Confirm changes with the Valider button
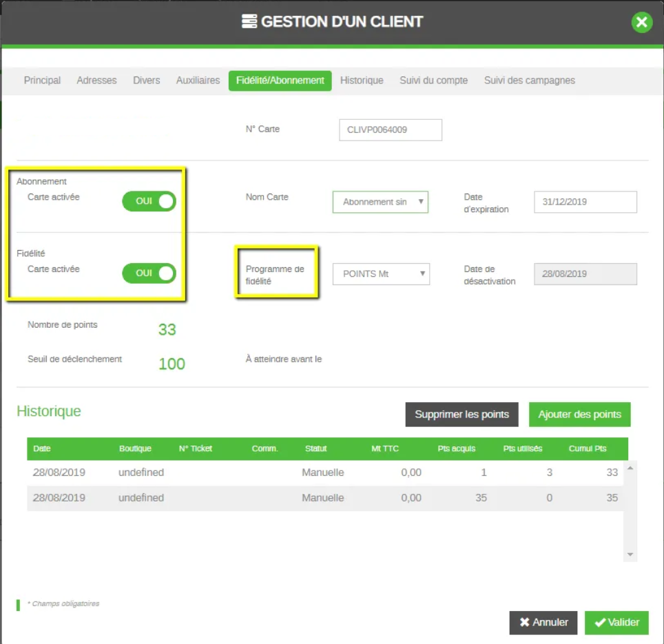Viewport: 664px width, 644px height. 616,623
